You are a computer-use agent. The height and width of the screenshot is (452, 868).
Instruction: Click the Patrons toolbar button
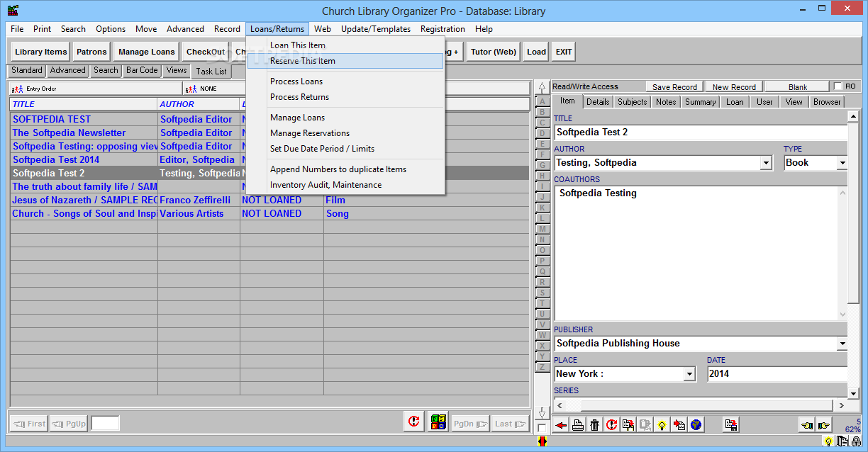pyautogui.click(x=91, y=52)
